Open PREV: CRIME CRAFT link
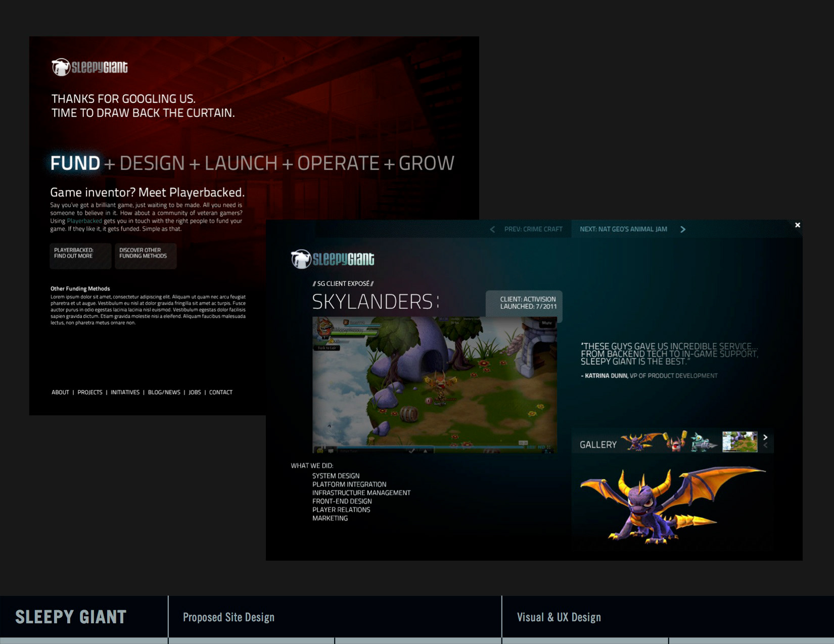The image size is (834, 644). pos(533,229)
